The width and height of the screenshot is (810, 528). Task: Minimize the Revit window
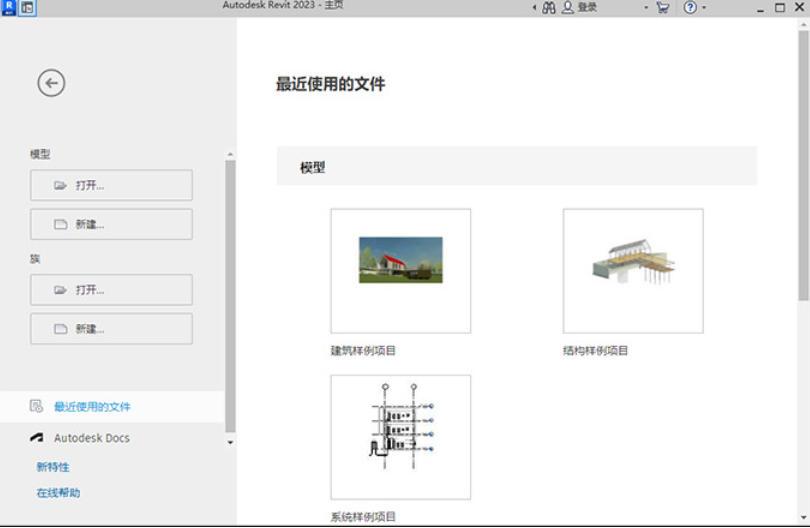[x=760, y=9]
